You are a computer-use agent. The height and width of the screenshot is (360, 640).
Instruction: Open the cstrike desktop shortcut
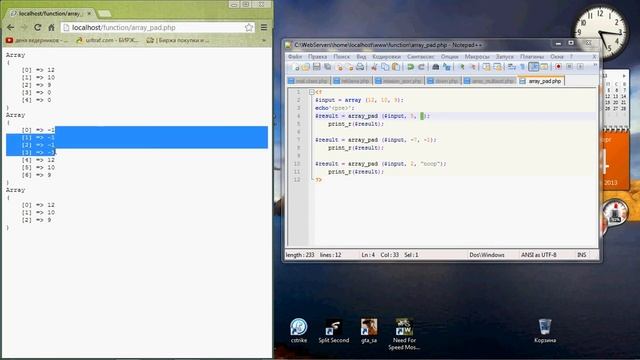coord(299,331)
